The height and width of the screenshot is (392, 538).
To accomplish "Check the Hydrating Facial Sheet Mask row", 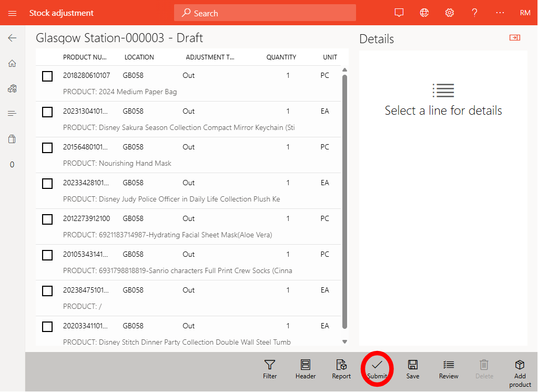I will coord(47,219).
